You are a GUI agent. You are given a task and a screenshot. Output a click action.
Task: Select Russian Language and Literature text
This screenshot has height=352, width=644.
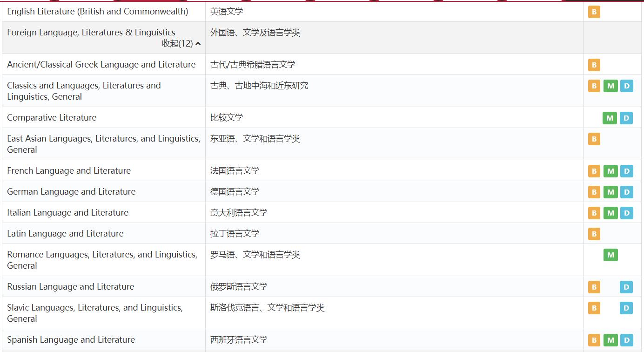point(70,286)
